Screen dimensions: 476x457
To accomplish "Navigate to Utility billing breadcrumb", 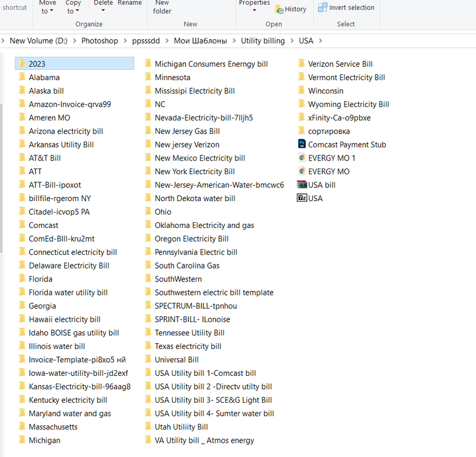I will [263, 41].
